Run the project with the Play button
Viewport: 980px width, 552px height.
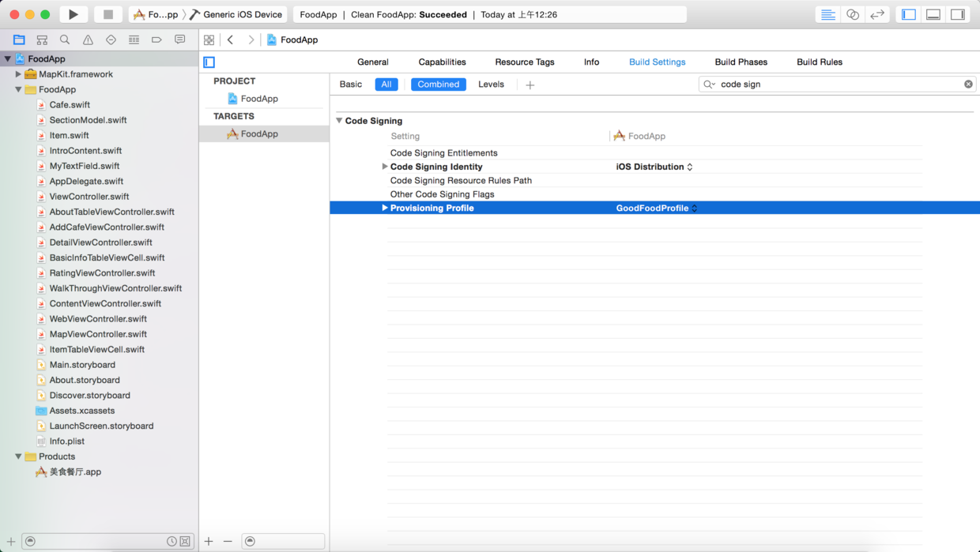73,14
